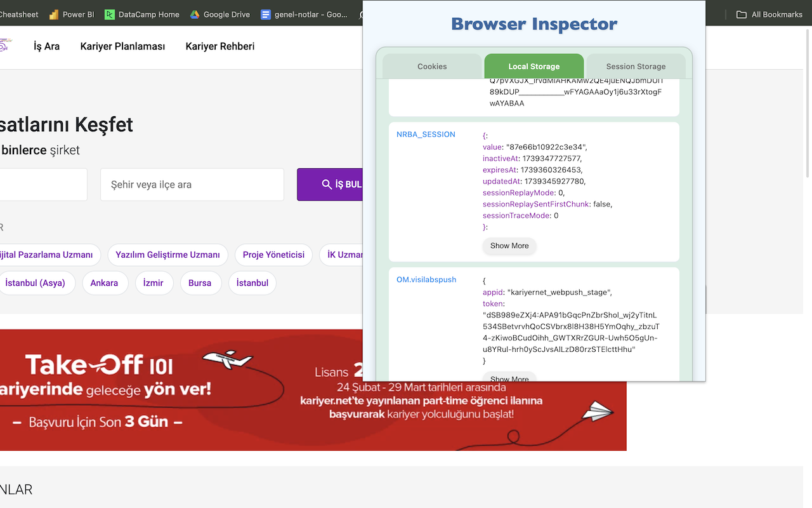812x508 pixels.
Task: Select the NRBA_SESSION key name
Action: click(x=426, y=135)
